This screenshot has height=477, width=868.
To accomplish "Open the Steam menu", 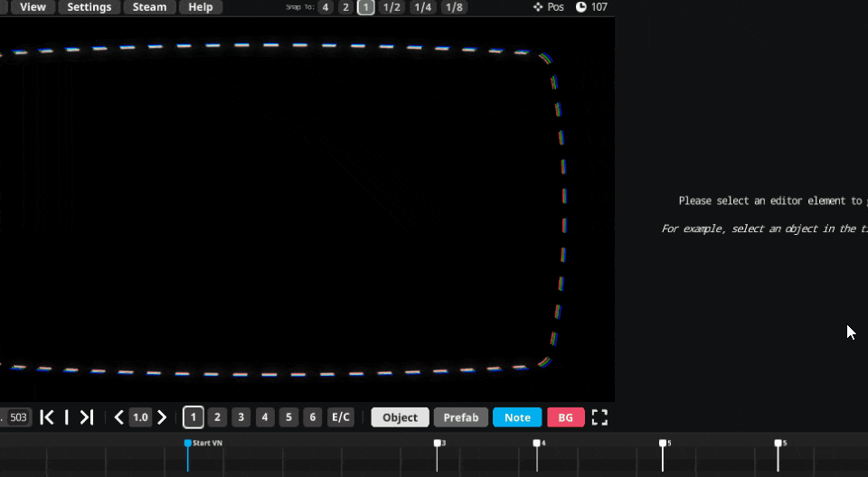I will (149, 7).
